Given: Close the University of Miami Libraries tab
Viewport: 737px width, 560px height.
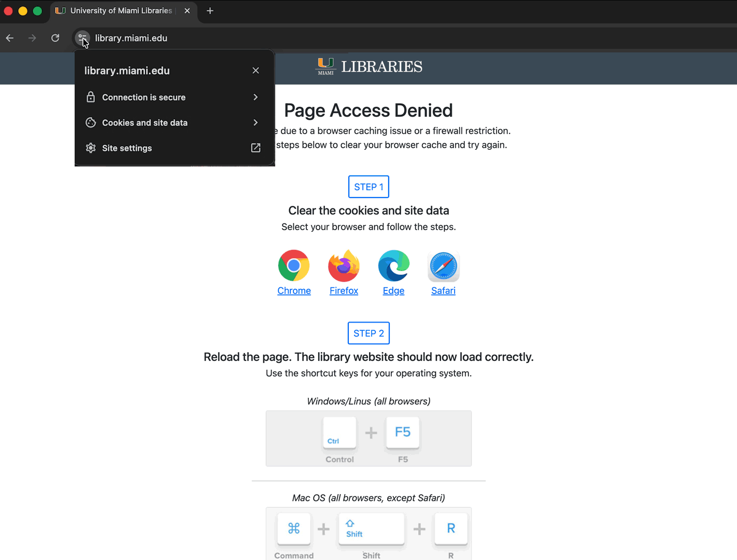Looking at the screenshot, I should 187,10.
